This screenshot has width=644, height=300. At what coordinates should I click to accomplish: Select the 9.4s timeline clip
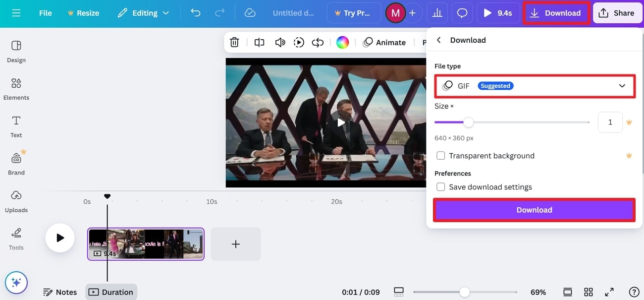point(146,244)
